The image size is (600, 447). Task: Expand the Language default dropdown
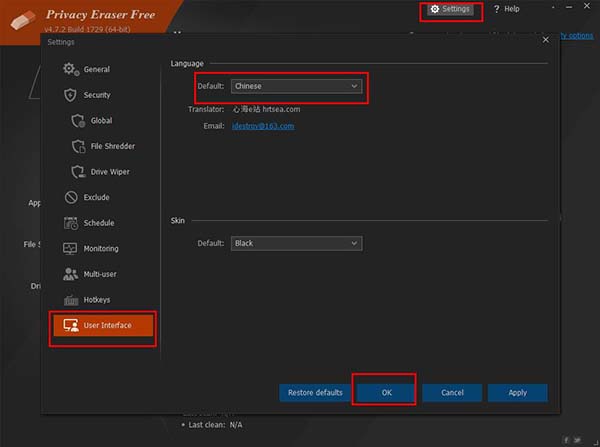[x=295, y=86]
